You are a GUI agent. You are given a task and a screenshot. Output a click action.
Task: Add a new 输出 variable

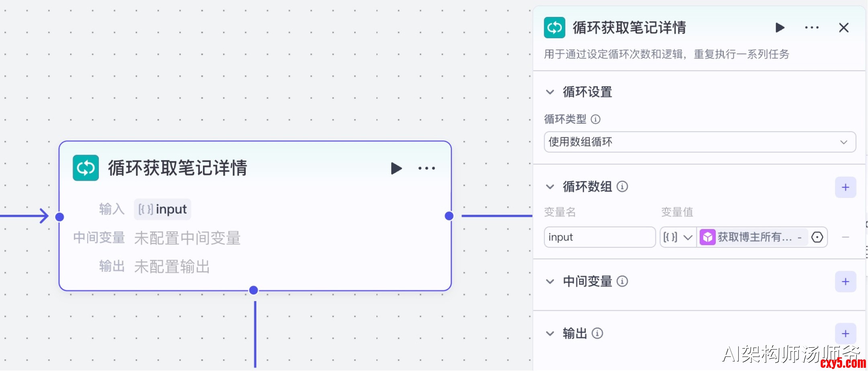click(845, 334)
